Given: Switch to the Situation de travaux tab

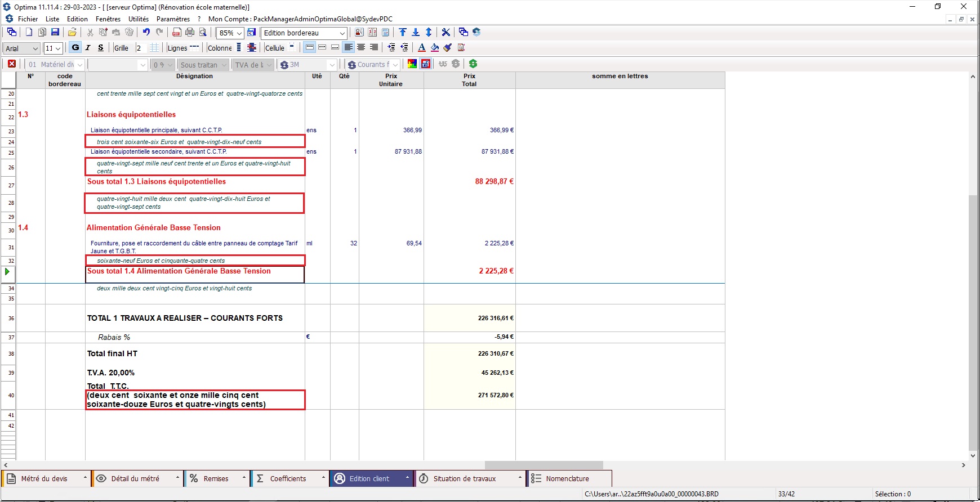Looking at the screenshot, I should pos(470,478).
